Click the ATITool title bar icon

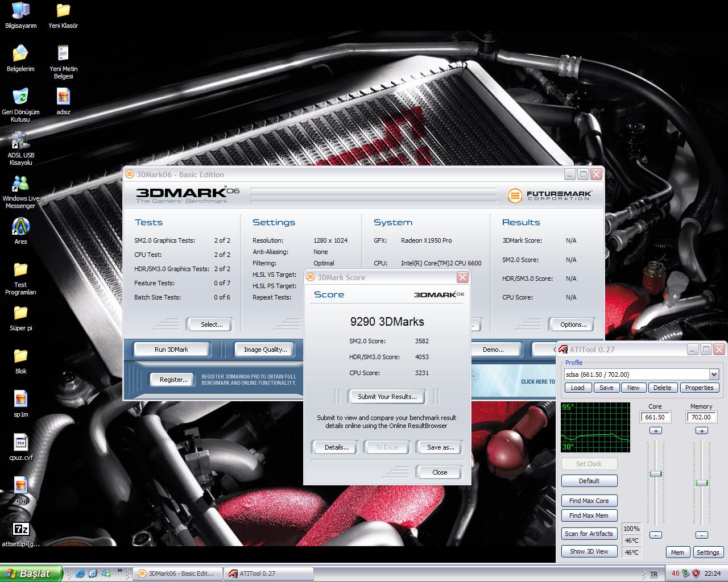[563, 350]
